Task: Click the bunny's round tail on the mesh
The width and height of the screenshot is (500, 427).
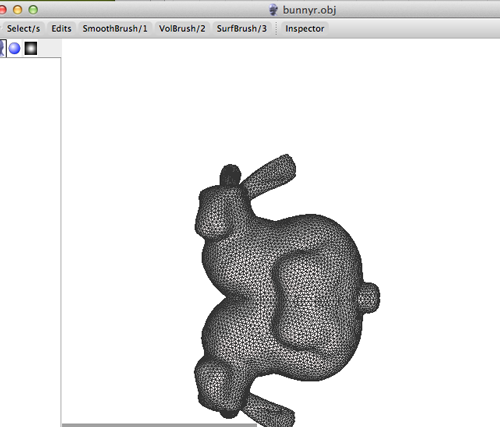Action: click(x=369, y=297)
